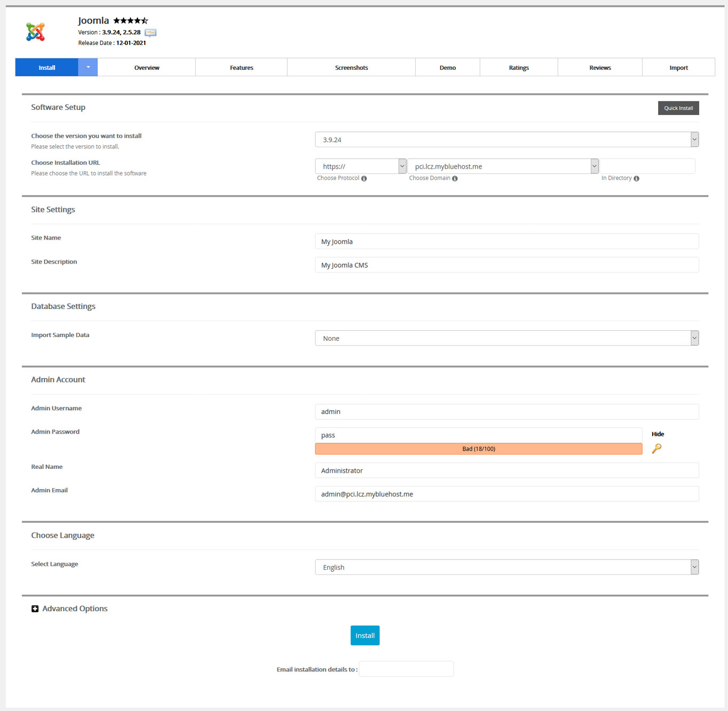Screen dimensions: 728x711
Task: Switch to the Install tab
Action: tap(47, 67)
